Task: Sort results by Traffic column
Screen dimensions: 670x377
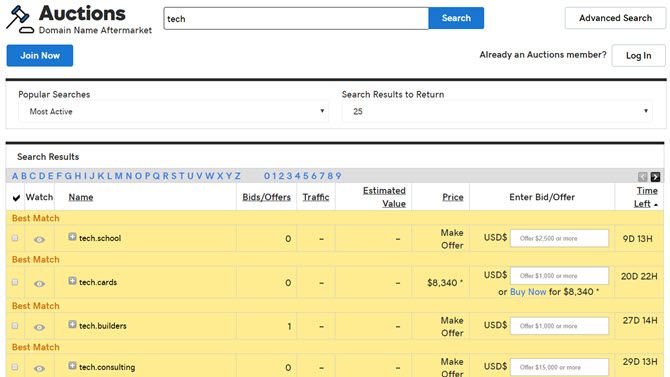Action: coord(316,197)
